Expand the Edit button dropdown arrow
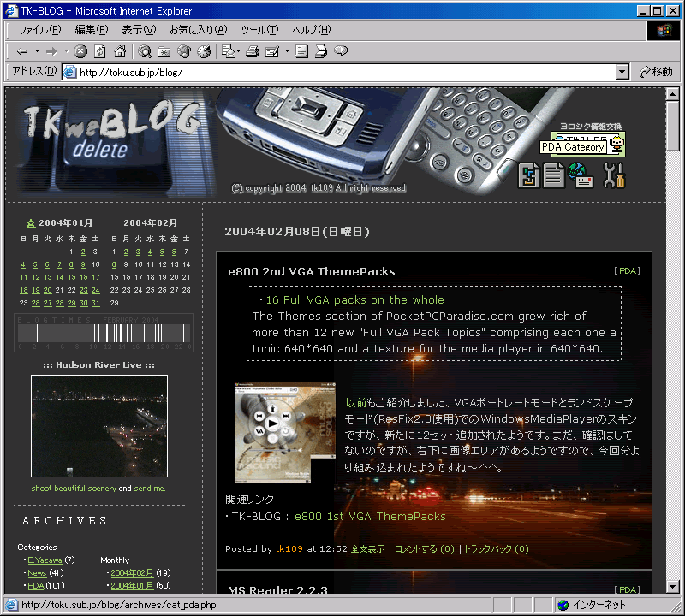685x616 pixels. (287, 51)
